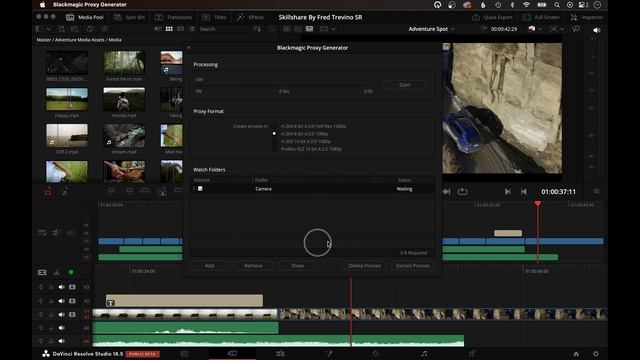Open the Sync Bin panel

129,17
